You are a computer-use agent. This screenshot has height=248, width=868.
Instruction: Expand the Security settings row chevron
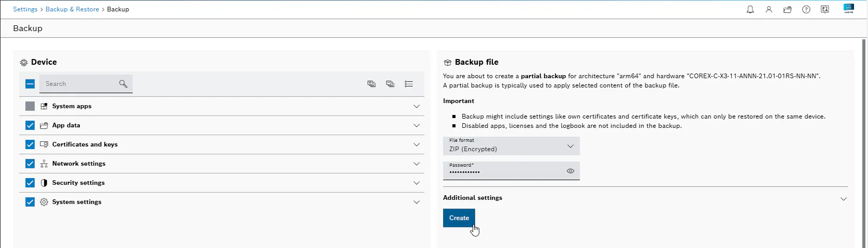(x=417, y=183)
